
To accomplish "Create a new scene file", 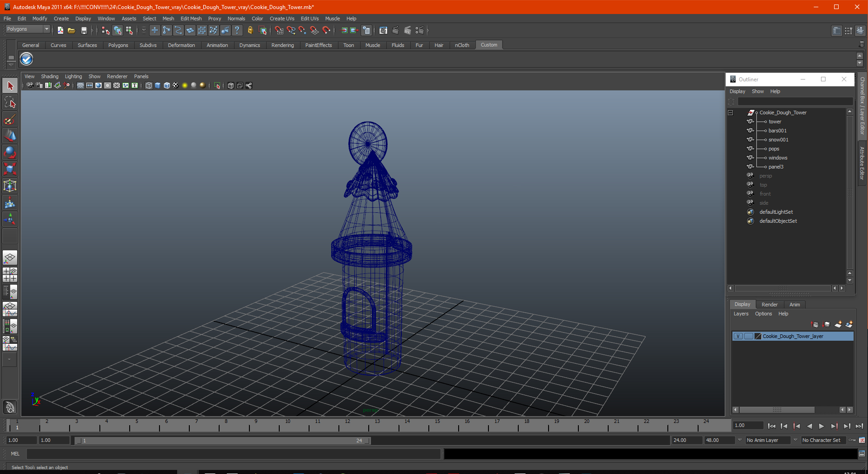I will [60, 30].
